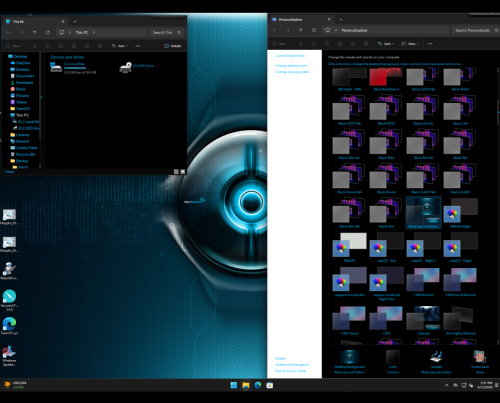Select the Black Red Neon theme thumbnail

pyautogui.click(x=386, y=77)
